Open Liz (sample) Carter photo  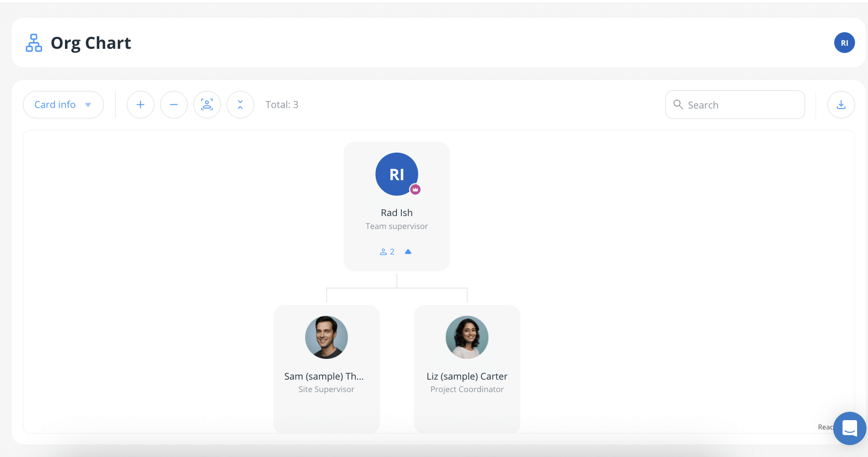tap(467, 338)
